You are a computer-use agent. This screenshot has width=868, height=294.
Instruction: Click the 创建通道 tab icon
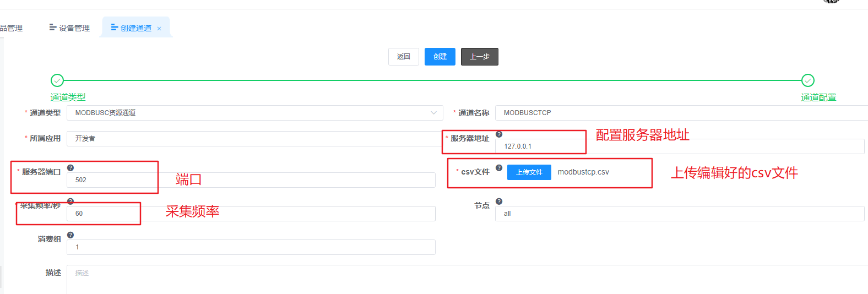tap(115, 27)
